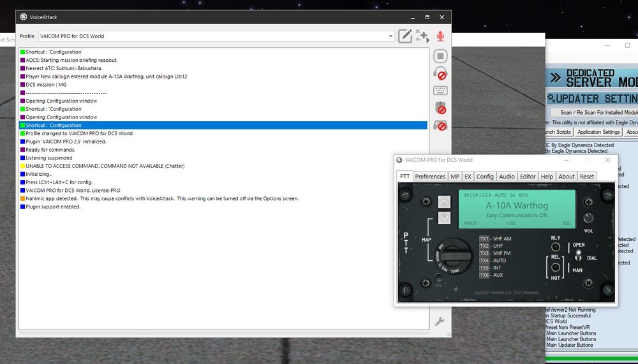Select 'Plugin support enabled.' log line
The width and height of the screenshot is (638, 364).
click(53, 207)
